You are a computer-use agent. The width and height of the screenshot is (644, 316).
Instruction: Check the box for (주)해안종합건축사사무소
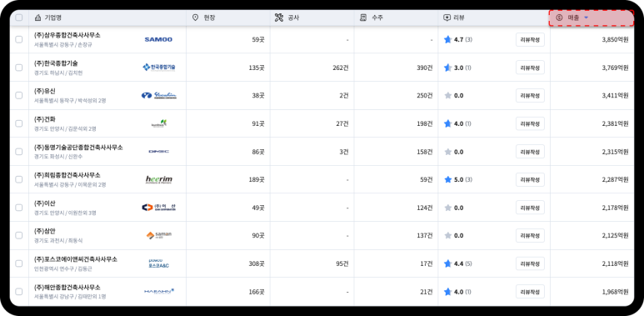click(19, 292)
